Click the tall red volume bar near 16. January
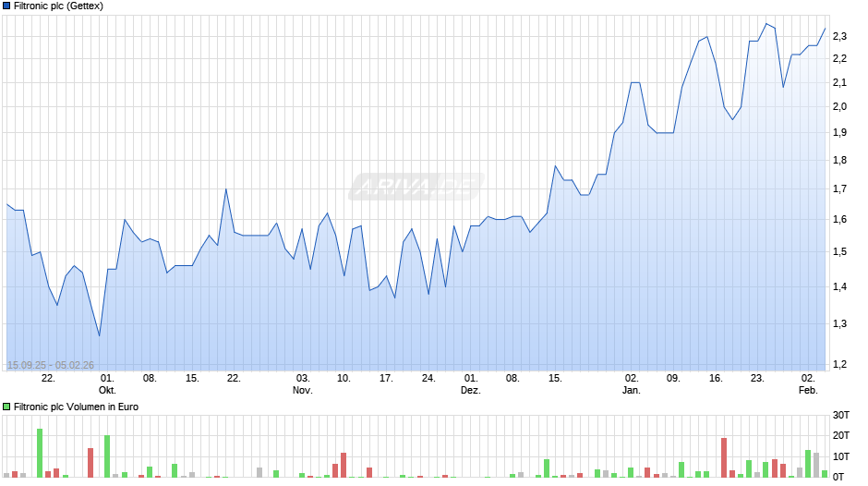 pos(724,457)
